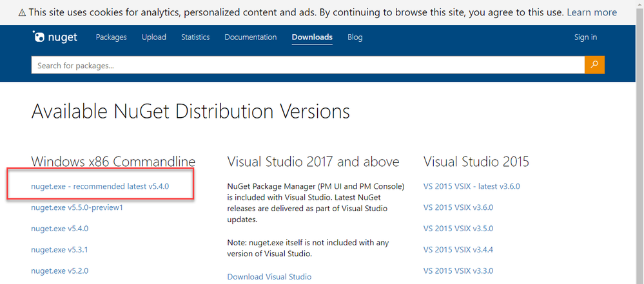Viewport: 644px width, 284px height.
Task: Open the Documentation nav link
Action: pyautogui.click(x=251, y=37)
